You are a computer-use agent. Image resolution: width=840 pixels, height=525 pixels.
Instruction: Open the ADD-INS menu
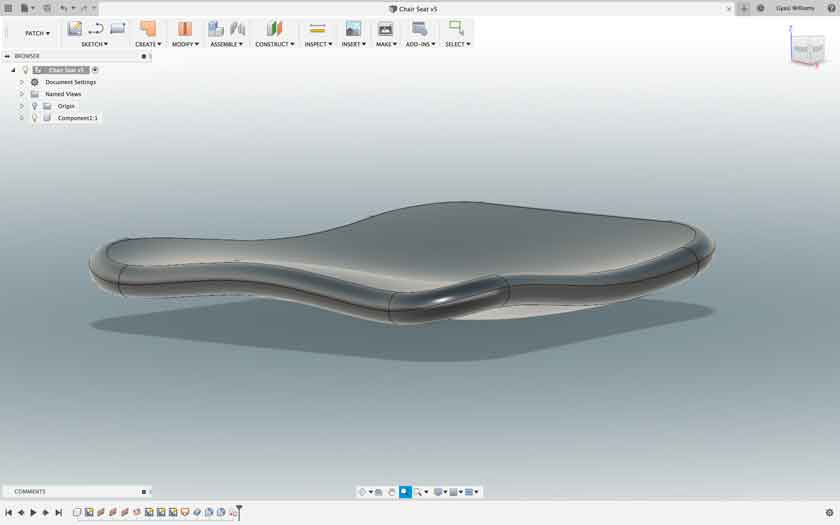coord(420,44)
